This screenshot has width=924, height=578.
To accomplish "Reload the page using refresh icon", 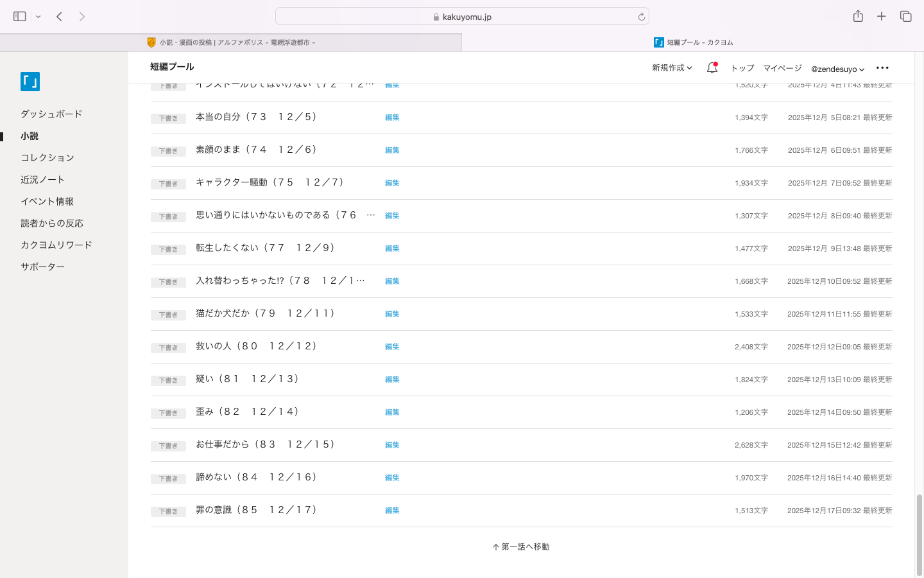I will 641,17.
